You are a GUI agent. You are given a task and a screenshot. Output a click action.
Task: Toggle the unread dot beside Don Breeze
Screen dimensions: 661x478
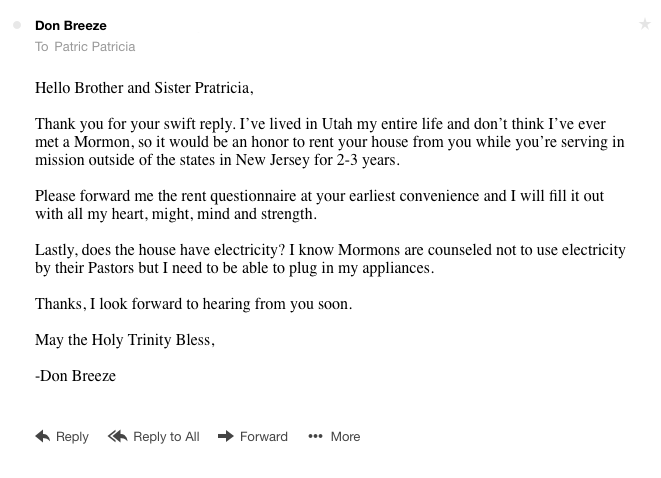(17, 25)
